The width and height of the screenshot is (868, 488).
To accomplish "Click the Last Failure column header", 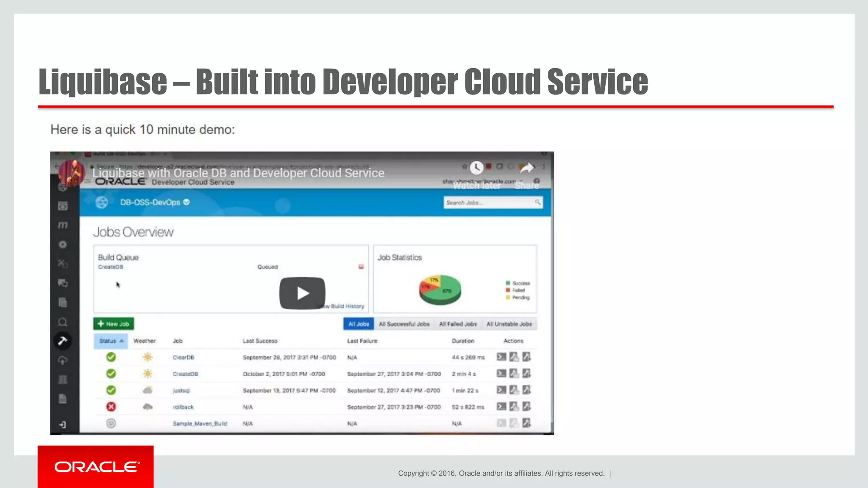I will [362, 341].
